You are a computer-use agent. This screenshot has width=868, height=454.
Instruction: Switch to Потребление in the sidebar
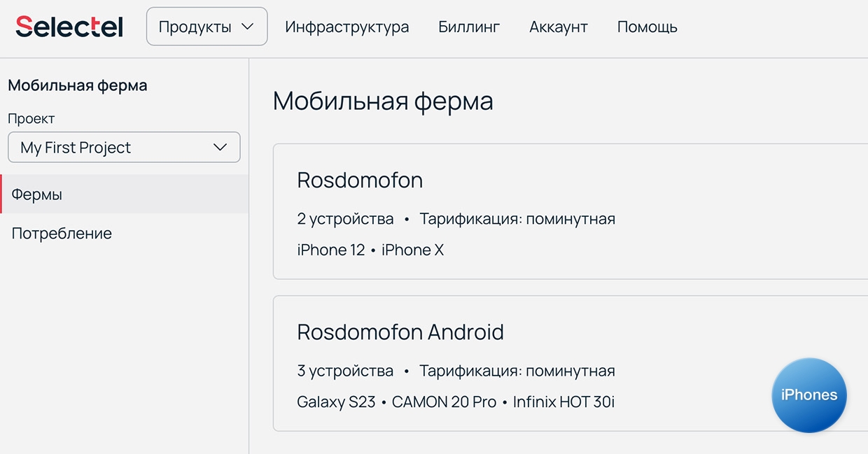coord(62,234)
